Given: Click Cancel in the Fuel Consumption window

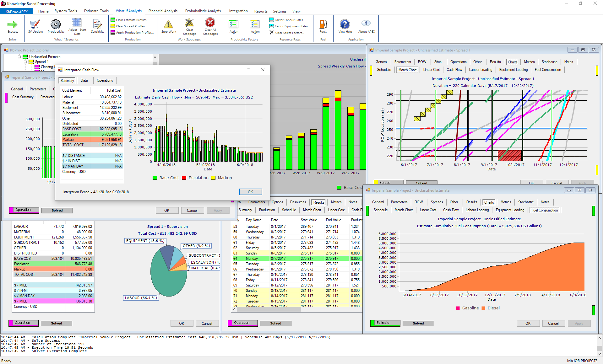Looking at the screenshot, I should click(553, 324).
